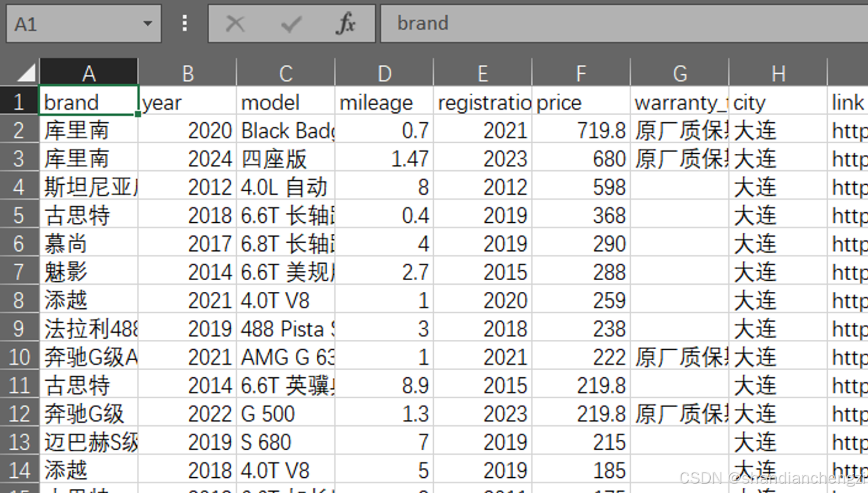The image size is (868, 493).
Task: Select row 1 header
Action: [x=19, y=102]
